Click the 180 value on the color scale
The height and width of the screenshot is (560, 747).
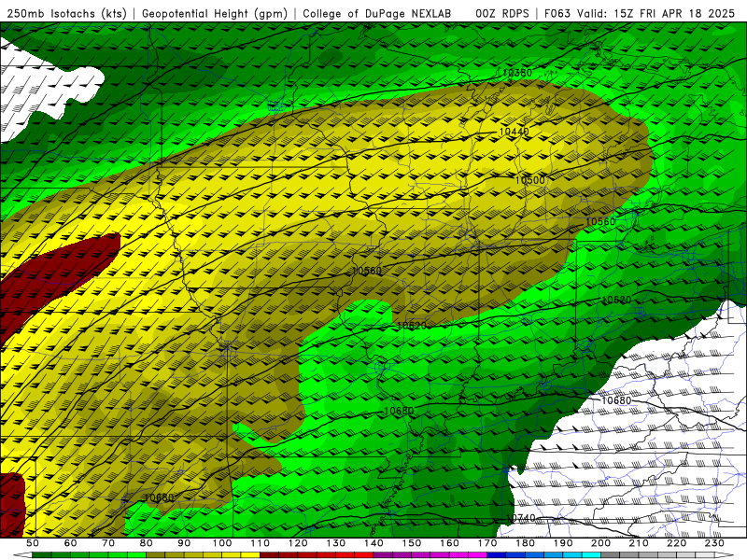[525, 543]
